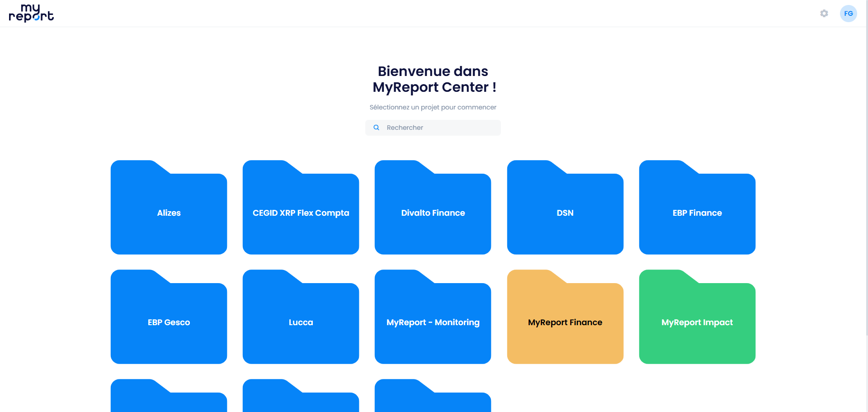Select the orange MyReport Finance folder
868x412 pixels.
565,317
